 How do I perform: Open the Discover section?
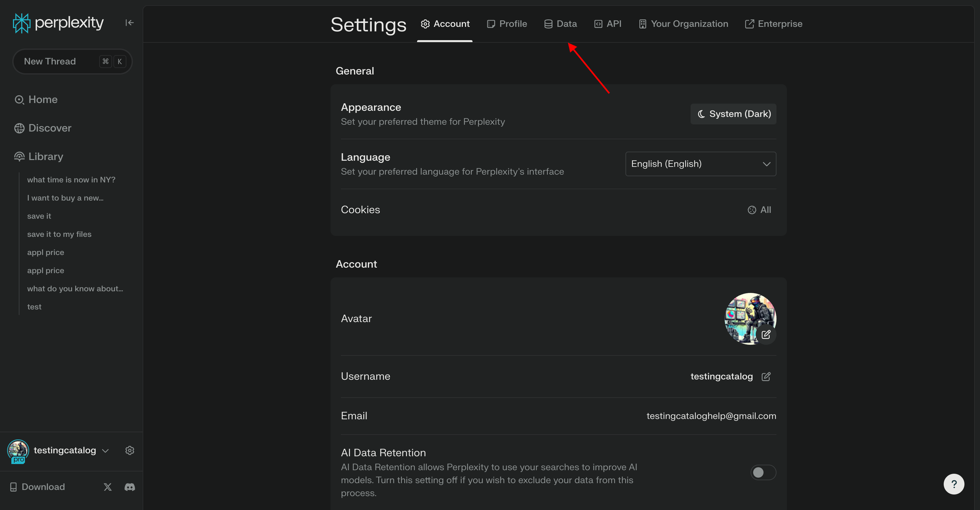[x=49, y=128]
